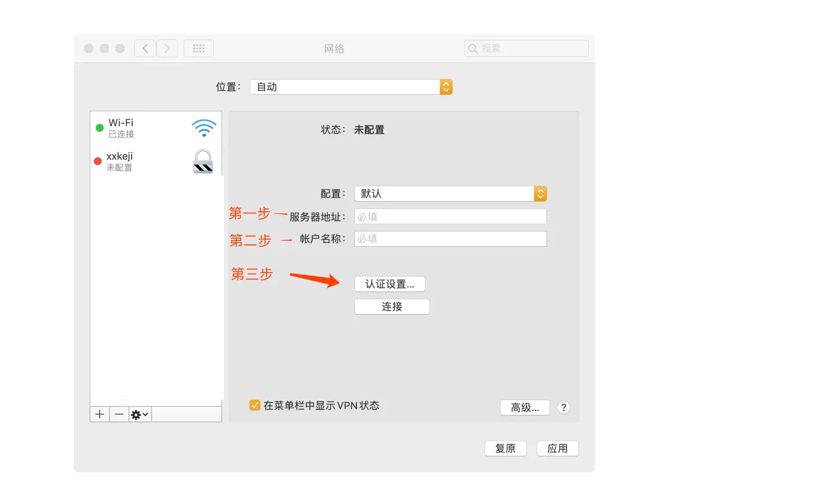Screen dimensions: 838x504
Task: Click the Wi-Fi signal icon in the sidebar
Action: coord(203,127)
